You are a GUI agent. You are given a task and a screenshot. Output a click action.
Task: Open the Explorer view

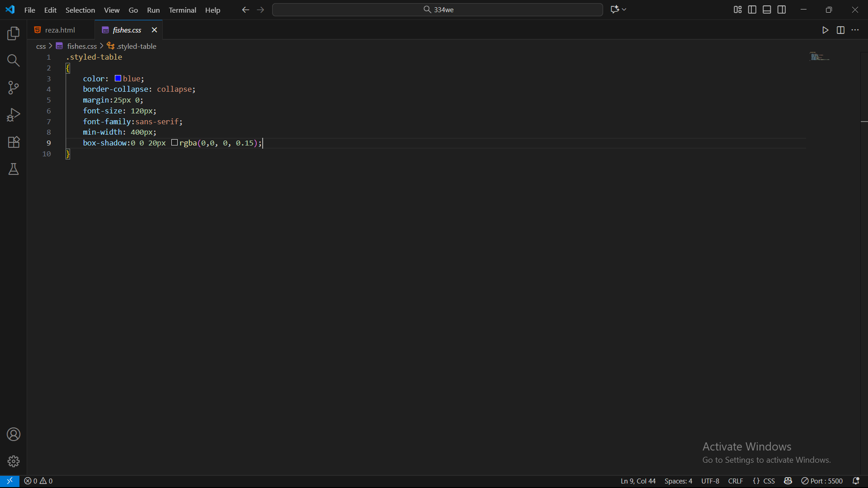pos(14,33)
